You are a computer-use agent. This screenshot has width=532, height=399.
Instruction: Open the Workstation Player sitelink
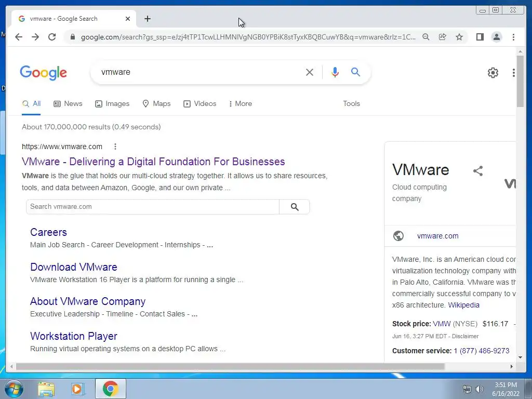point(74,336)
